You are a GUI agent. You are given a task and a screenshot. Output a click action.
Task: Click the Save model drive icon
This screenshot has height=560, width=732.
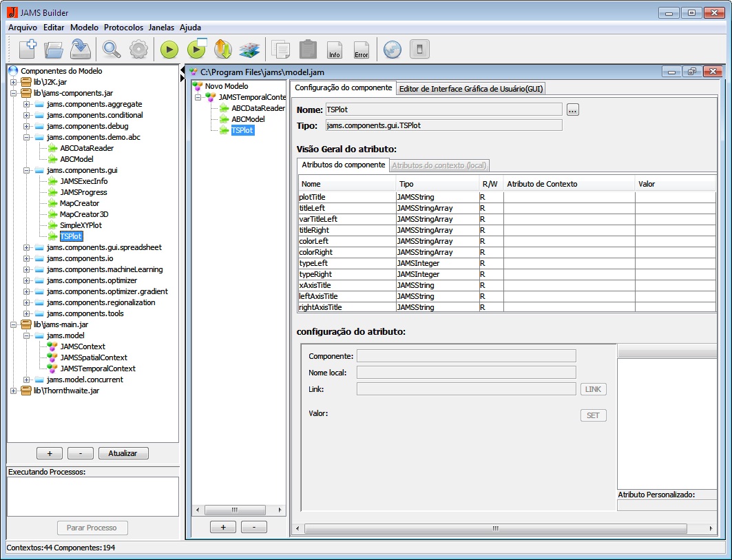point(81,49)
